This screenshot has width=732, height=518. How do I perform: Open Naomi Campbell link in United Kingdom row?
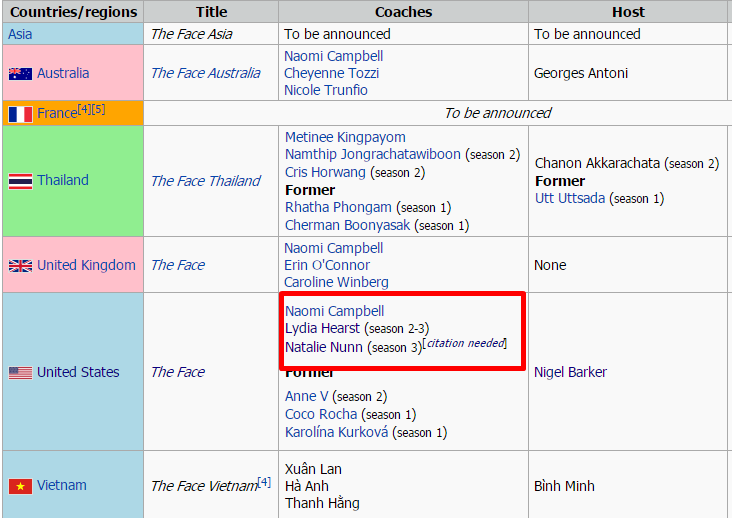pos(333,248)
